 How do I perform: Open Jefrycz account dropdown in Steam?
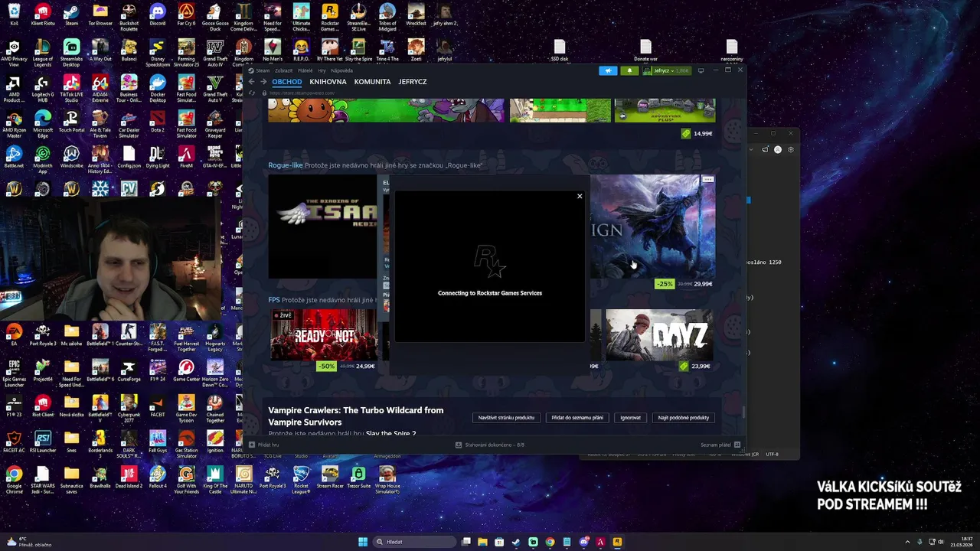tap(667, 70)
